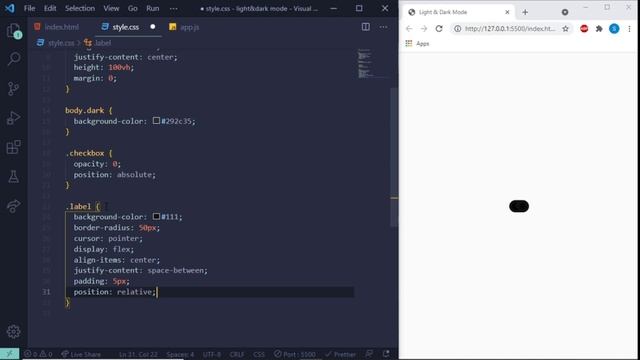Open the Manage gear settings menu

point(13,331)
